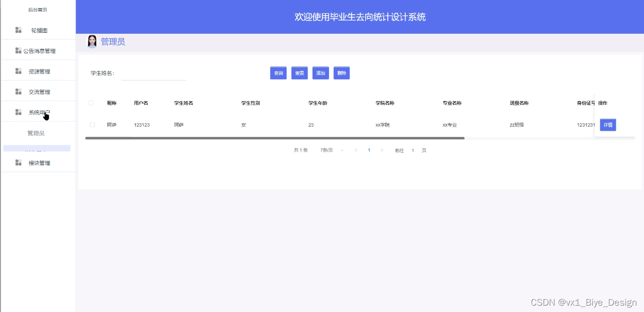Click the 昵称 column header

click(x=112, y=103)
